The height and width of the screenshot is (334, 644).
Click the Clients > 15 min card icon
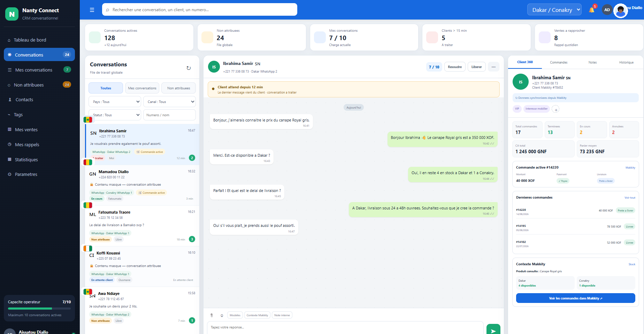[x=432, y=37]
